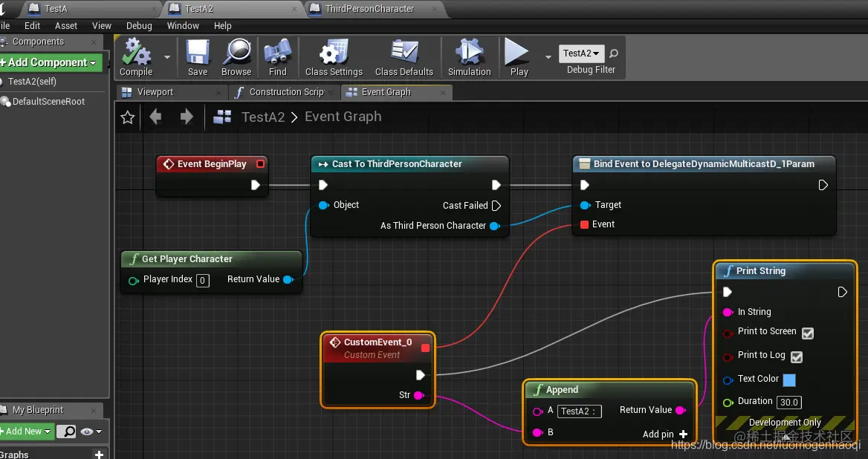Click the Player Index value field
The width and height of the screenshot is (868, 459).
(x=203, y=281)
